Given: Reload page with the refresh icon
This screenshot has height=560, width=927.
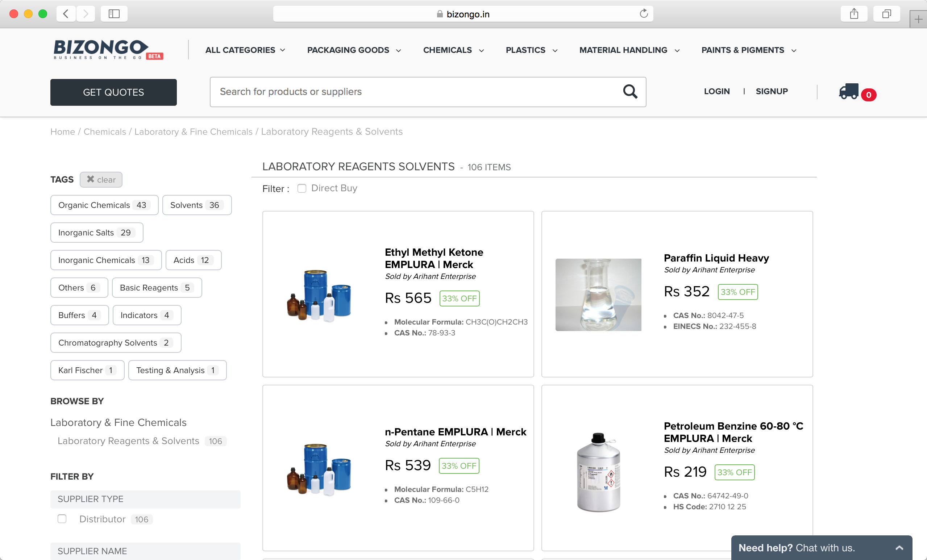Looking at the screenshot, I should pyautogui.click(x=644, y=14).
